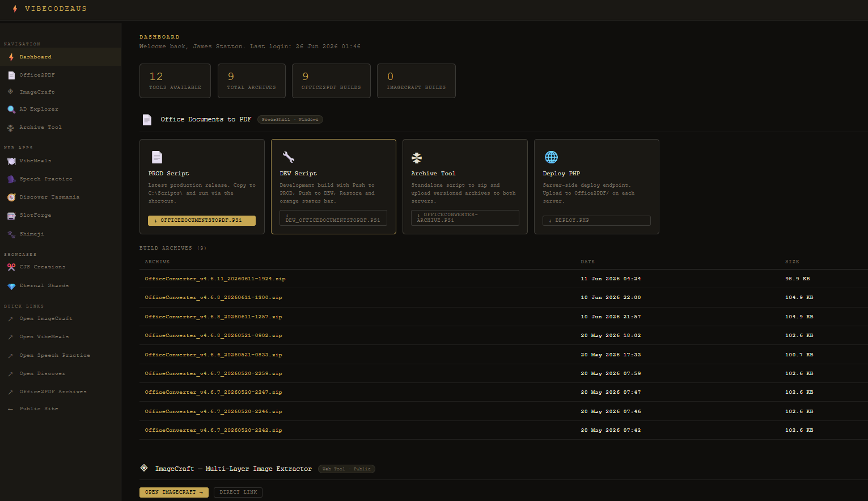The height and width of the screenshot is (501, 868).
Task: Open Archive Tool from navigation
Action: coord(60,127)
